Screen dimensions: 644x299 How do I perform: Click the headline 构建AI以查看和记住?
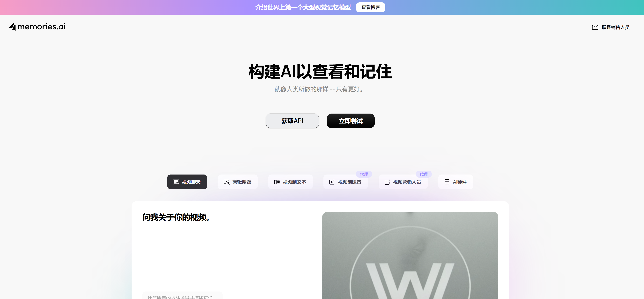(x=320, y=72)
